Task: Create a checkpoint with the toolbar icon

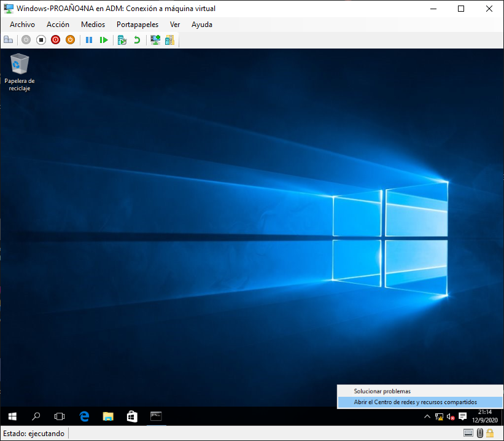Action: pyautogui.click(x=122, y=40)
